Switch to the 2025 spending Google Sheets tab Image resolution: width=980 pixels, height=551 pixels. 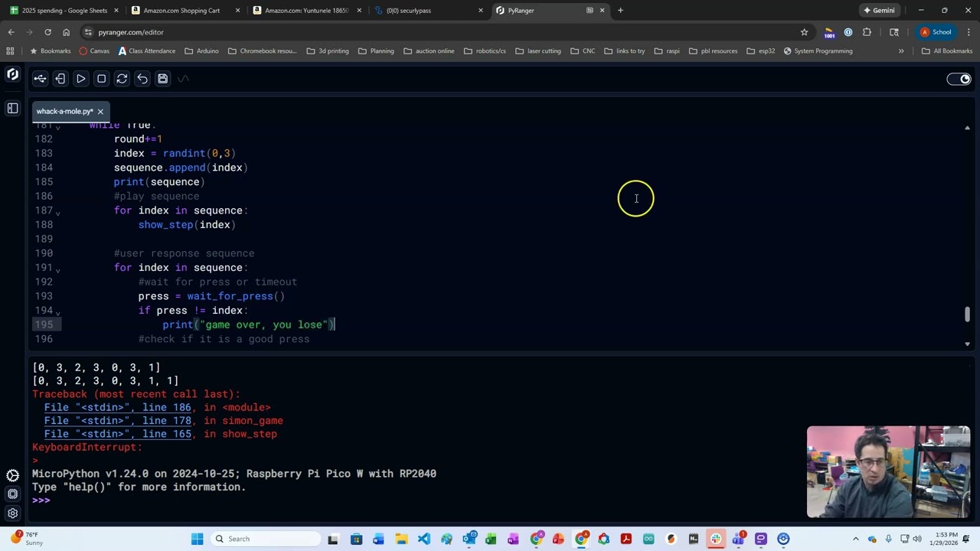(x=65, y=11)
